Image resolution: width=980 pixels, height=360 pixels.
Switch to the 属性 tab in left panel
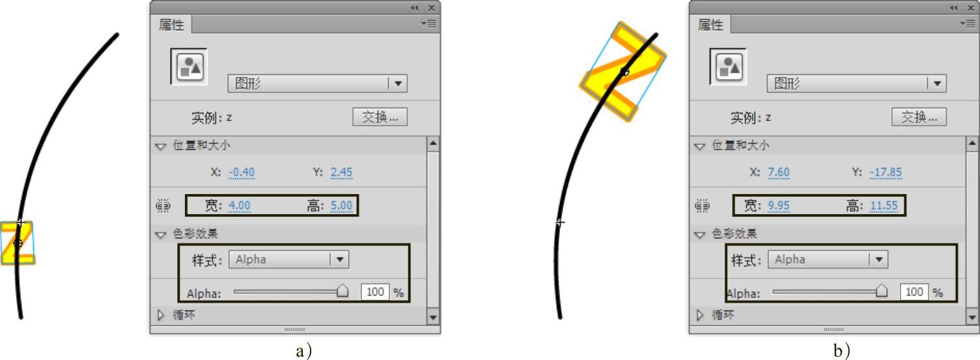(x=171, y=25)
